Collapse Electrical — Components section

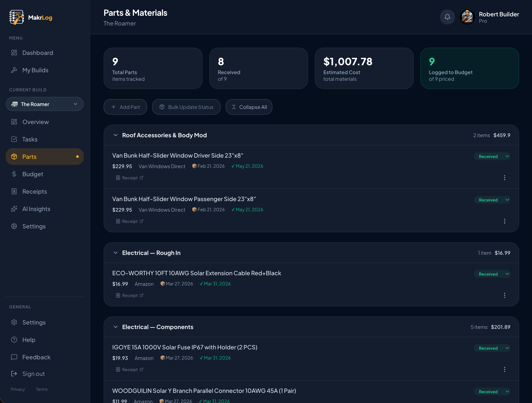115,327
